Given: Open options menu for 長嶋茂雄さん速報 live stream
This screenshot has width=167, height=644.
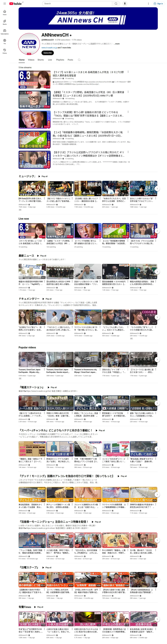Looking at the screenshot, I should 128,92.
